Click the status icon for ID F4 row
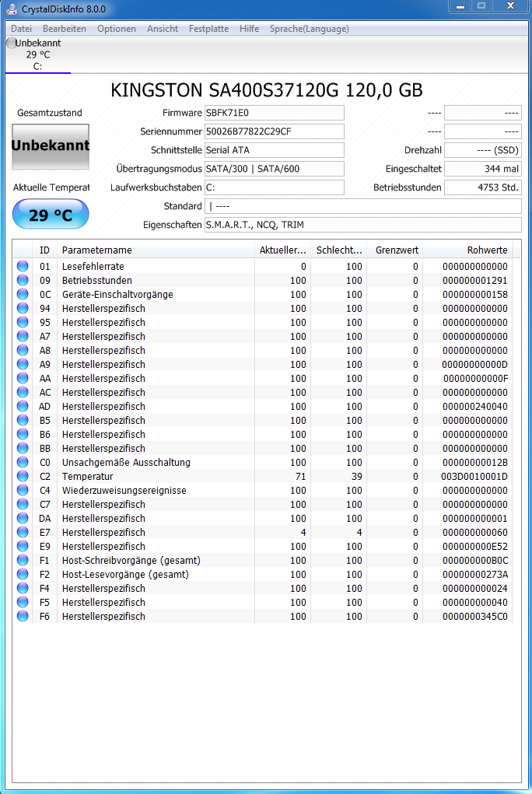 [23, 589]
